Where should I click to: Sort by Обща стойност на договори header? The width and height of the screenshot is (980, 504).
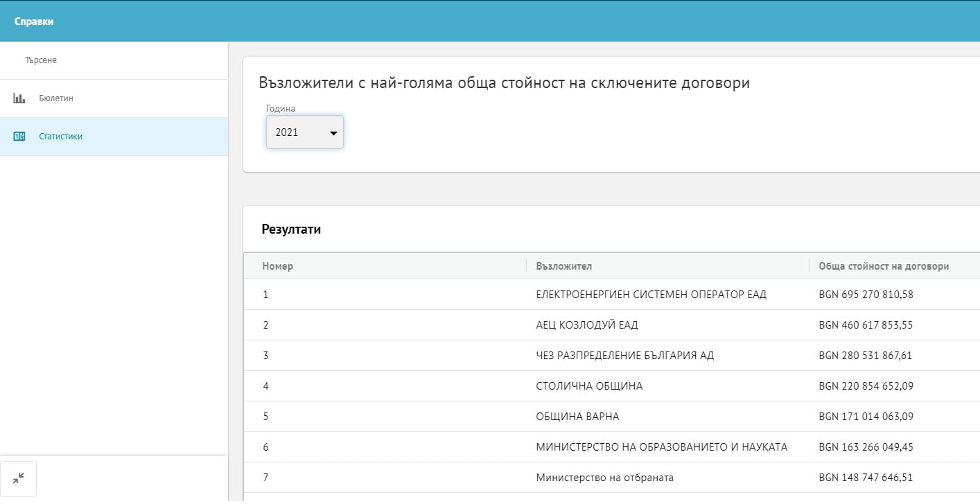point(884,266)
